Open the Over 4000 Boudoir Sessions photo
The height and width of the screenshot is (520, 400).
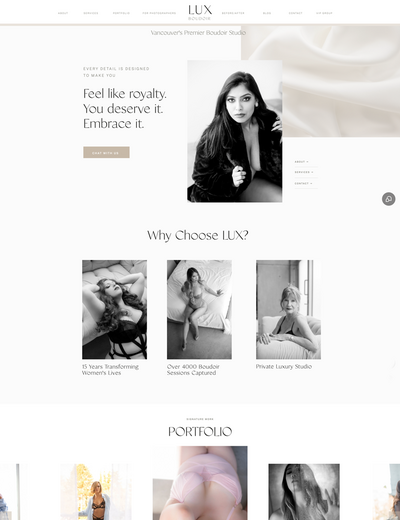pos(199,309)
